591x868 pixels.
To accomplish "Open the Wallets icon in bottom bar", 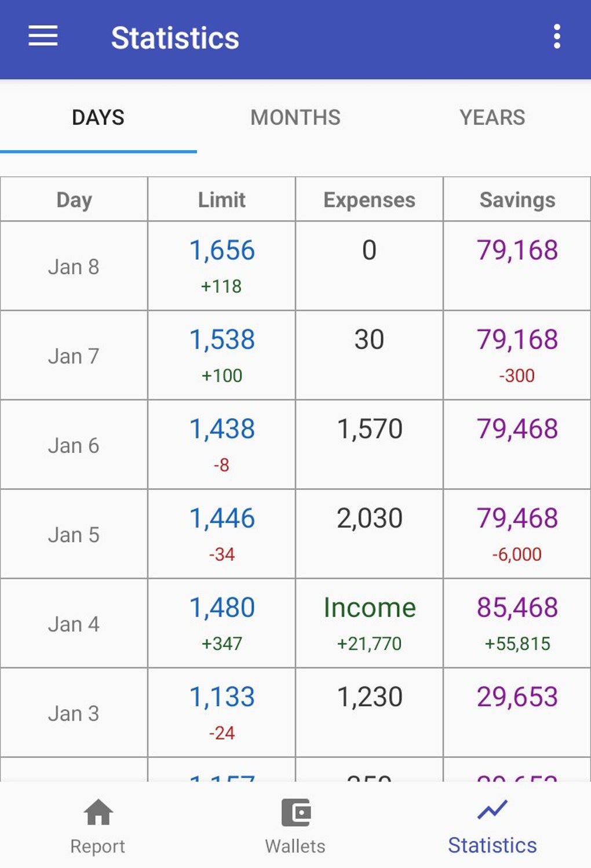I will pos(295,812).
